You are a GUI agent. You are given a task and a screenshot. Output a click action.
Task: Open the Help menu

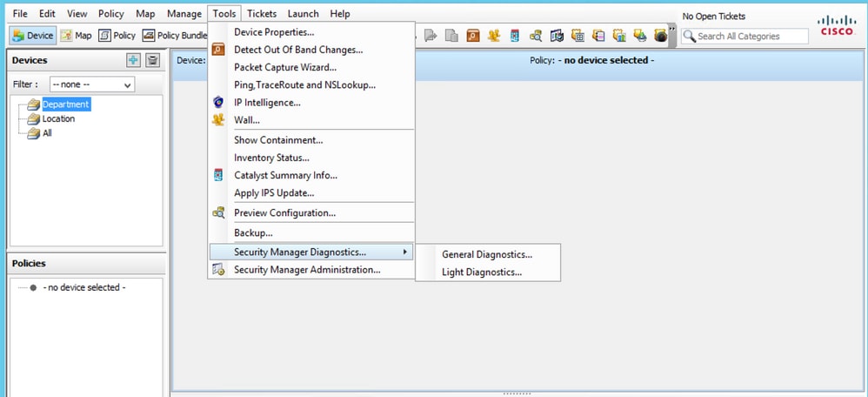[340, 14]
